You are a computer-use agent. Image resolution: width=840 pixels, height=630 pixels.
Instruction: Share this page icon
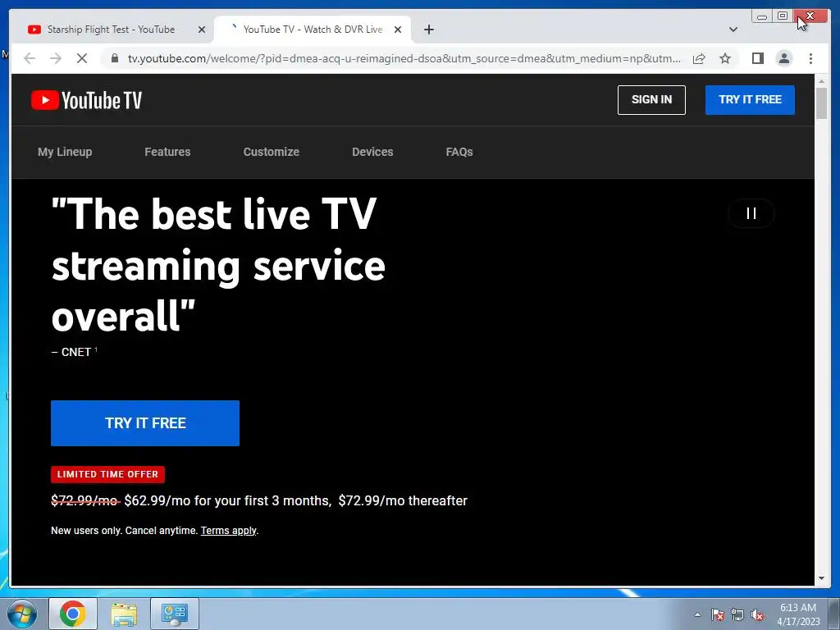[x=699, y=58]
